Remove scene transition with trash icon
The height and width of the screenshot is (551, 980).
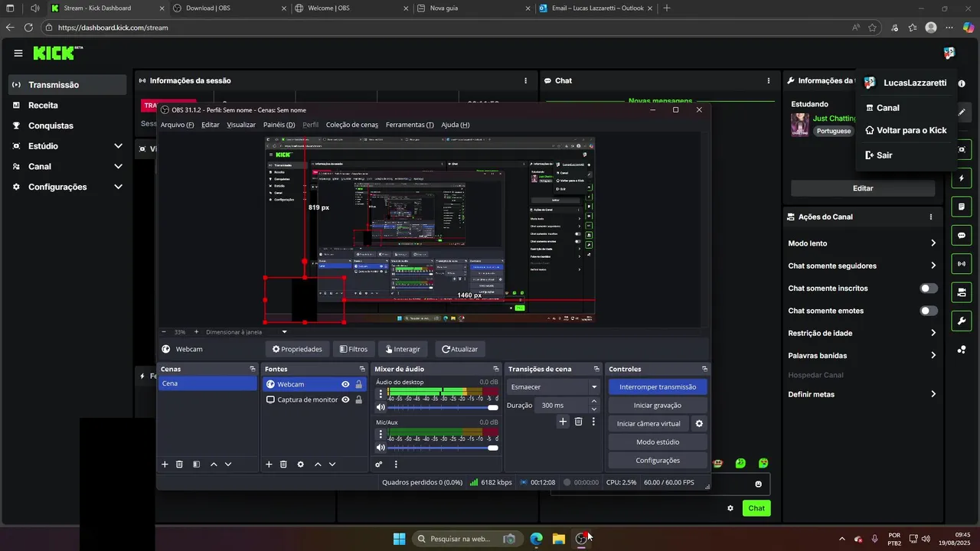click(x=579, y=422)
